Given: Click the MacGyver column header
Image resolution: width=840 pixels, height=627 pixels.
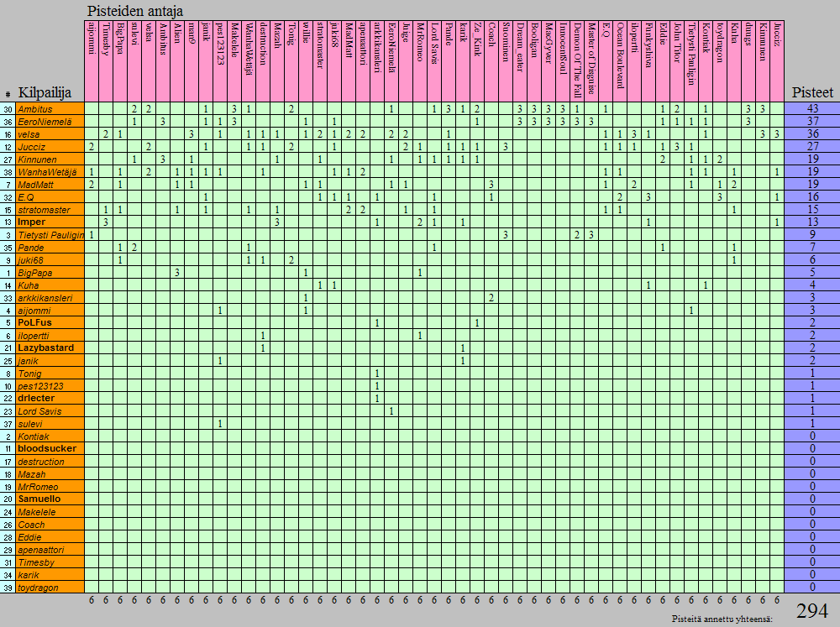Looking at the screenshot, I should 549,61.
